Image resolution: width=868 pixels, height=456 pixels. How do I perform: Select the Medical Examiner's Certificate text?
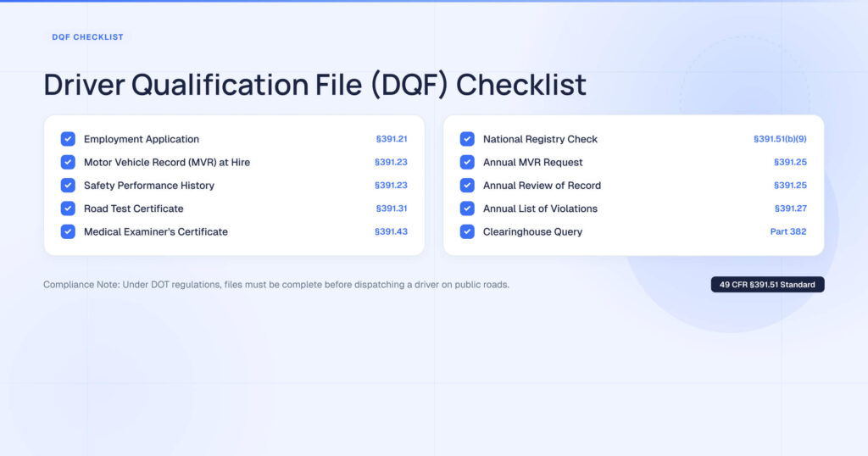coord(156,232)
